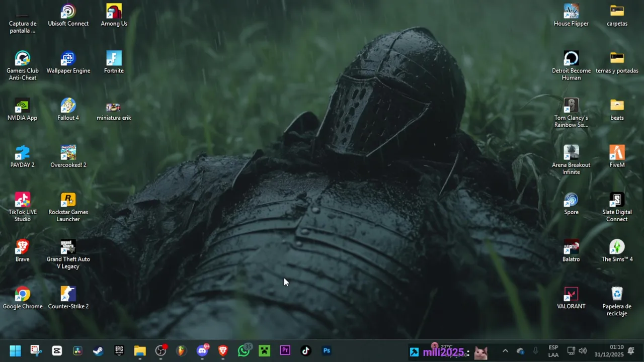The width and height of the screenshot is (644, 362).
Task: Select Spore desktop shortcut
Action: [x=571, y=204]
